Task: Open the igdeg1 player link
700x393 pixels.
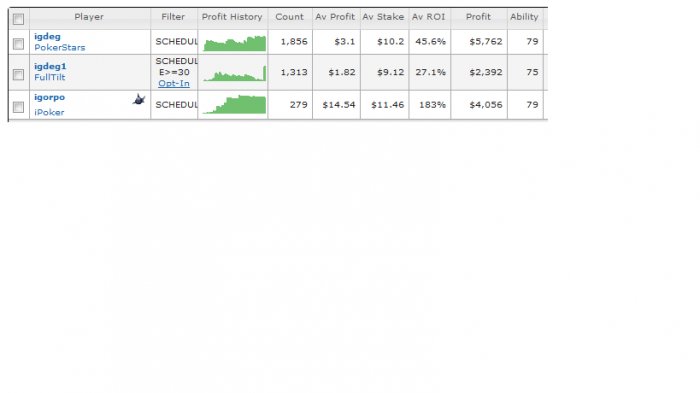Action: click(x=50, y=66)
